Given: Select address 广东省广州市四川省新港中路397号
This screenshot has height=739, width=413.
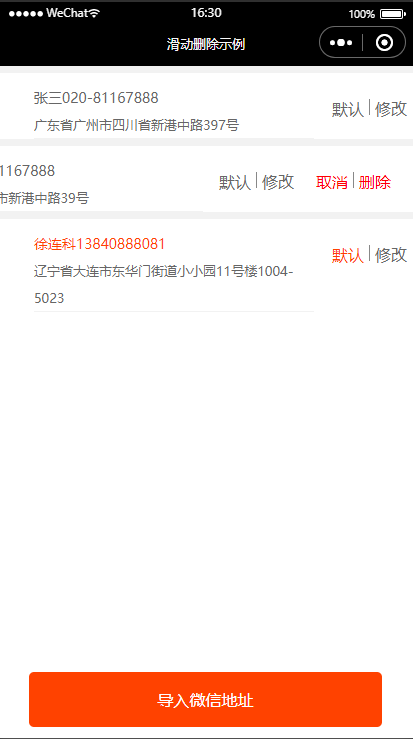Looking at the screenshot, I should pos(136,125).
